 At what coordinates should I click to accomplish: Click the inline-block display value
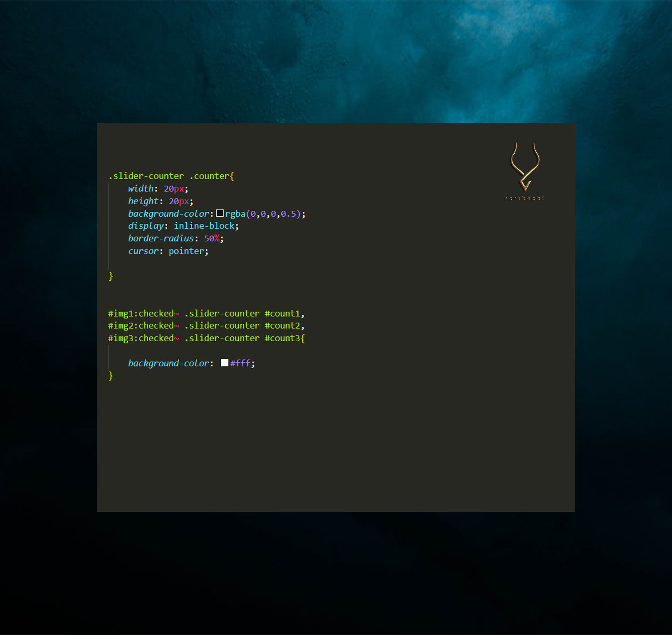tap(204, 226)
